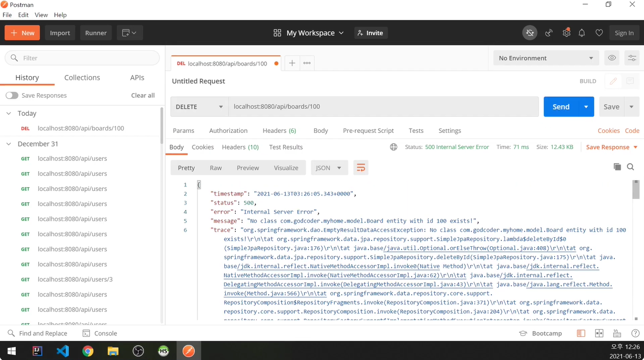Open the Code link
This screenshot has height=360, width=644.
[x=632, y=130]
